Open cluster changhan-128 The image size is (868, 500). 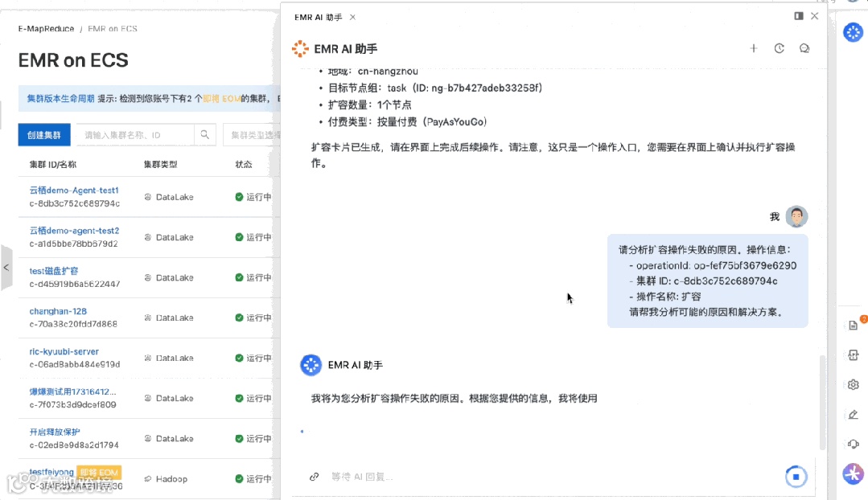click(58, 311)
